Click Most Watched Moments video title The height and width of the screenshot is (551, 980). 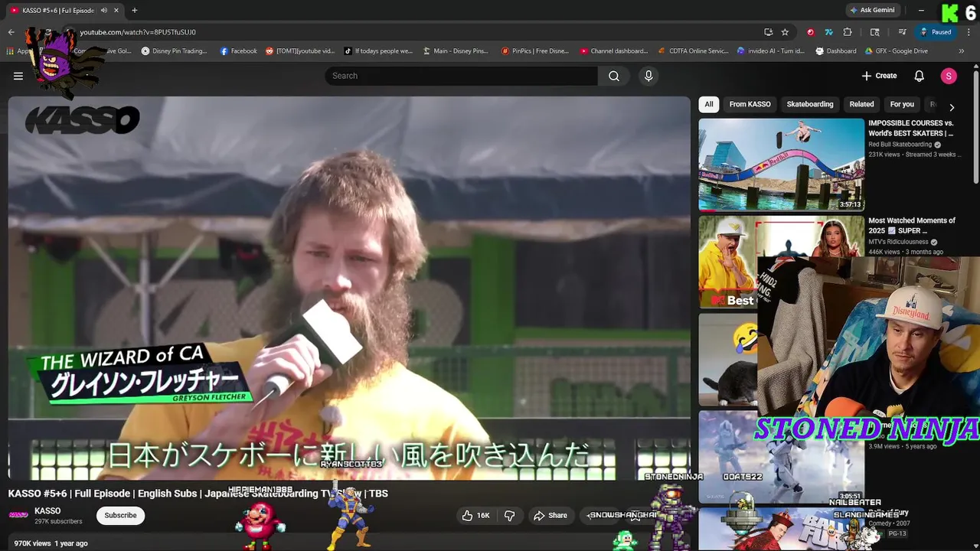point(912,225)
